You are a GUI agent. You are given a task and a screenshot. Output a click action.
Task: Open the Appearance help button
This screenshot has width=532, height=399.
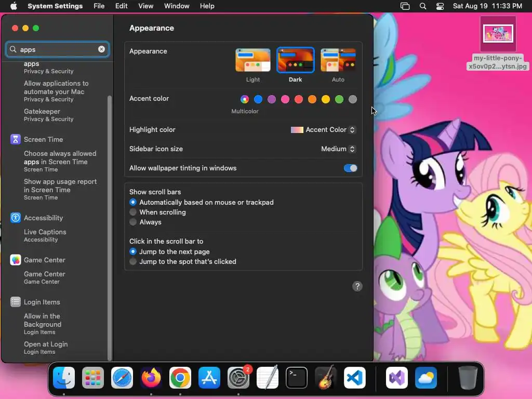coord(357,286)
